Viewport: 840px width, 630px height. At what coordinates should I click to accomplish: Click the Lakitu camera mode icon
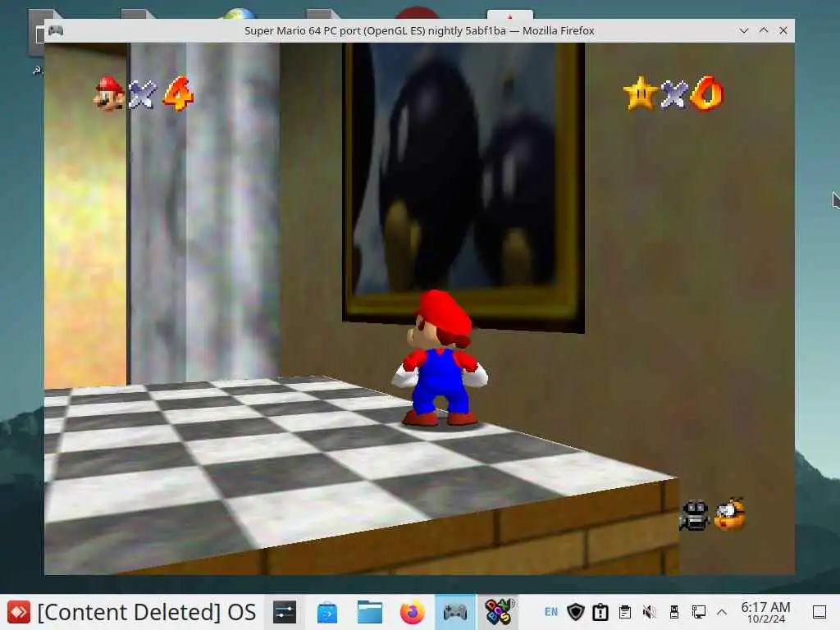coord(729,514)
